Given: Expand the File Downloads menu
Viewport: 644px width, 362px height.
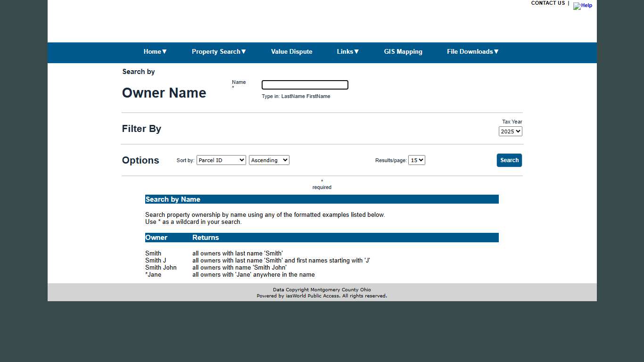Looking at the screenshot, I should (x=472, y=52).
